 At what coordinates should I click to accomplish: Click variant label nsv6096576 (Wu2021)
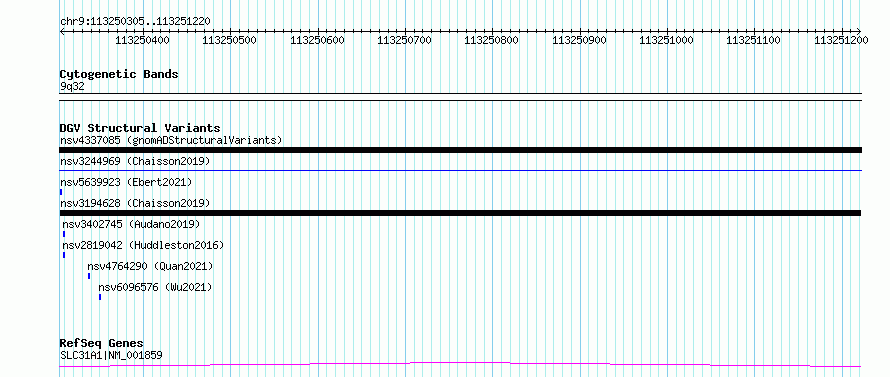click(x=155, y=287)
